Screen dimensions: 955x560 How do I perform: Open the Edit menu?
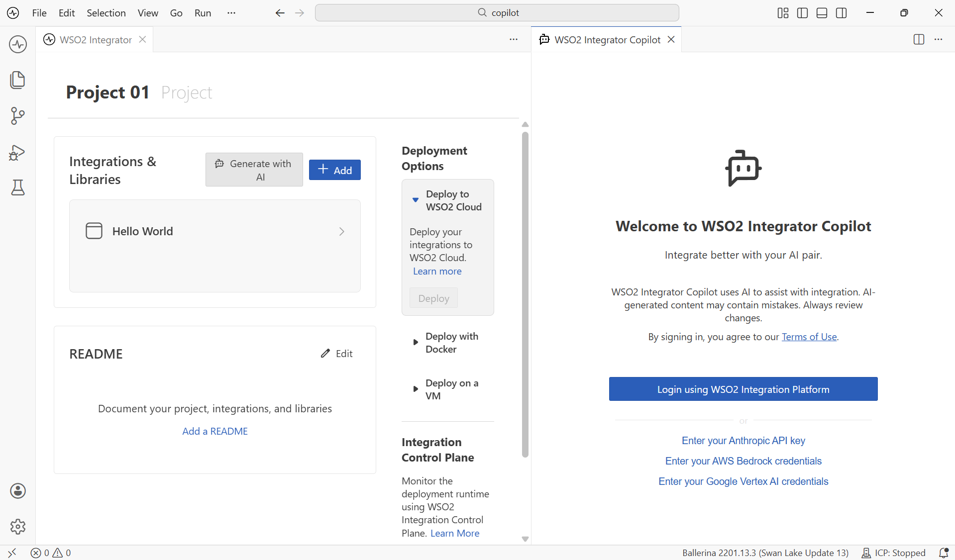67,13
